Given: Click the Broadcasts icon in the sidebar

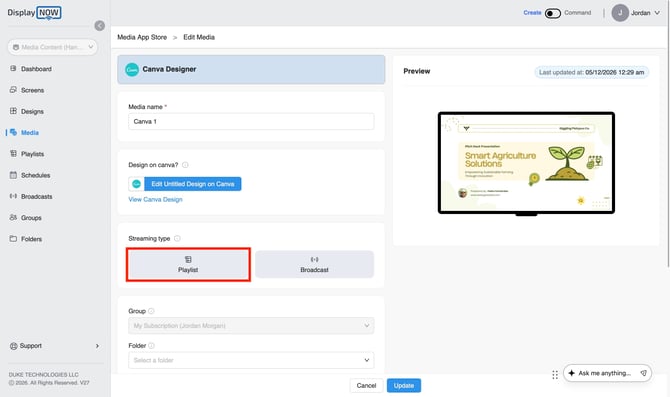Looking at the screenshot, I should pos(13,196).
